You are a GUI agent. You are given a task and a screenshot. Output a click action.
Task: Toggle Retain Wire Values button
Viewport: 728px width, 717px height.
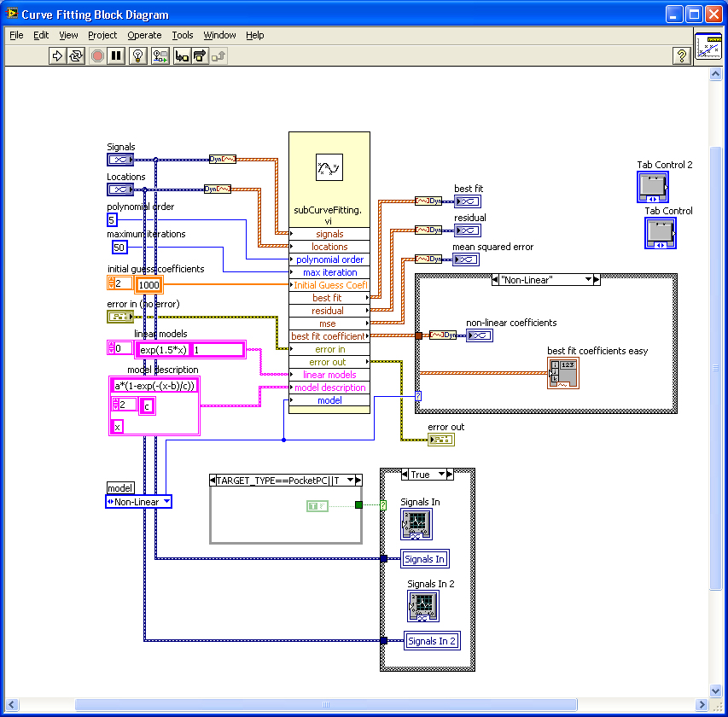click(x=160, y=55)
